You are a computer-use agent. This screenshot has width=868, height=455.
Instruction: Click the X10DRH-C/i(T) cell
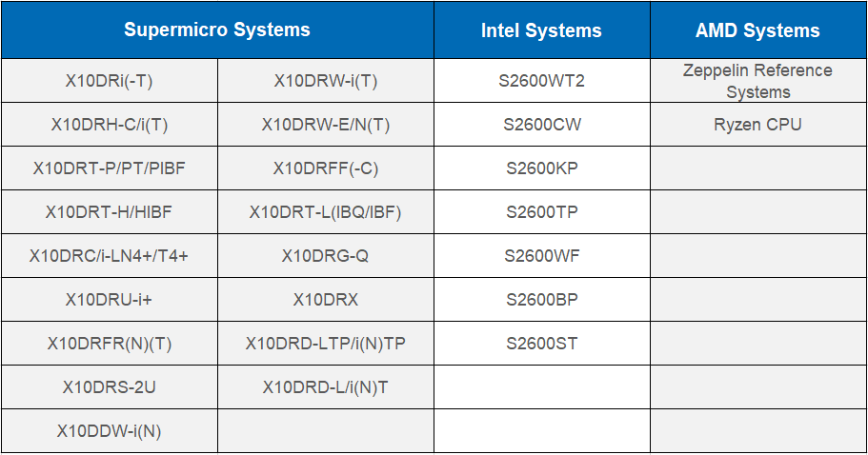pyautogui.click(x=109, y=125)
